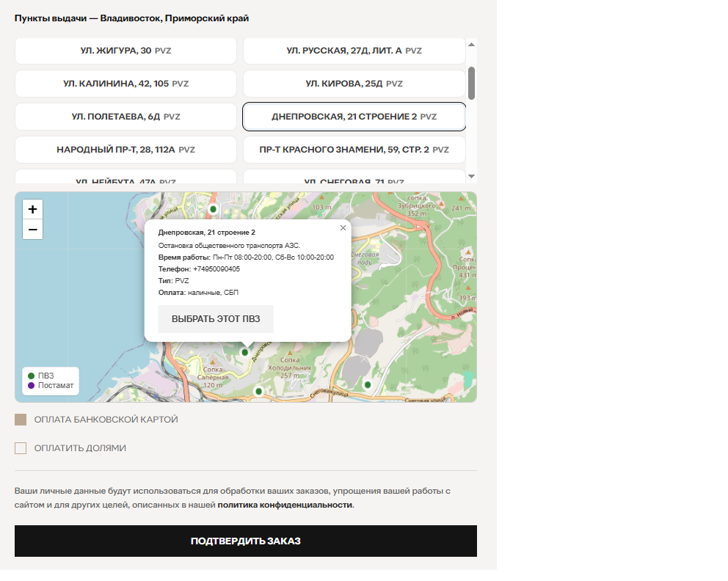Confirm the order with ПОДТВЕРДИТЬ ЗАКАЗ
728x581 pixels.
[x=246, y=541]
